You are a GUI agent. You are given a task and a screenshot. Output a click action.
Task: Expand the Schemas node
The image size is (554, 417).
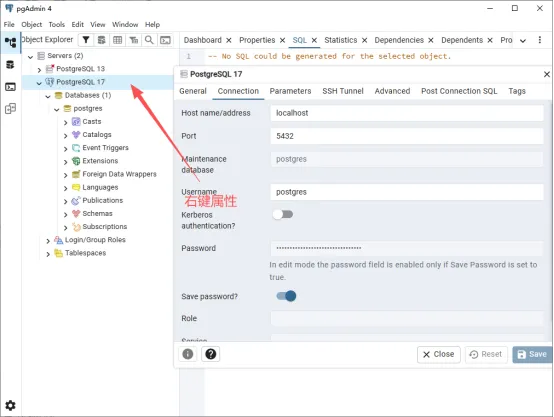[65, 215]
